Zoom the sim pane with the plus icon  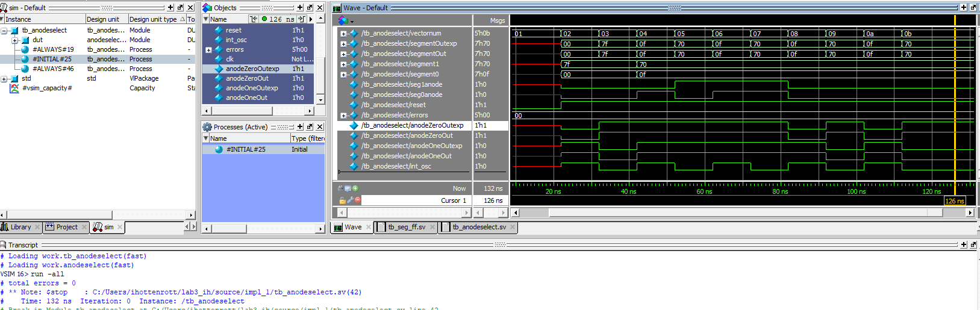[170, 7]
